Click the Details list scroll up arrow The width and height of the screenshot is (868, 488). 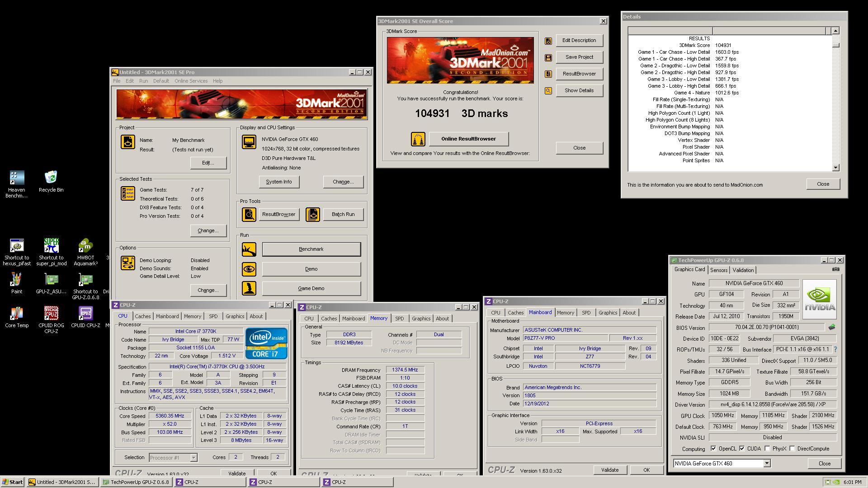click(835, 31)
